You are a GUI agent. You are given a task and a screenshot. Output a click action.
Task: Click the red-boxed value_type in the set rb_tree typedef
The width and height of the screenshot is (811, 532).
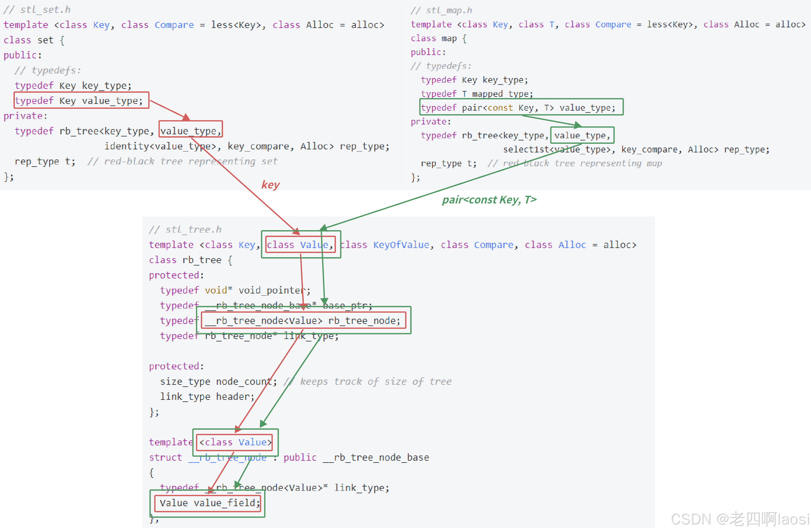point(190,131)
